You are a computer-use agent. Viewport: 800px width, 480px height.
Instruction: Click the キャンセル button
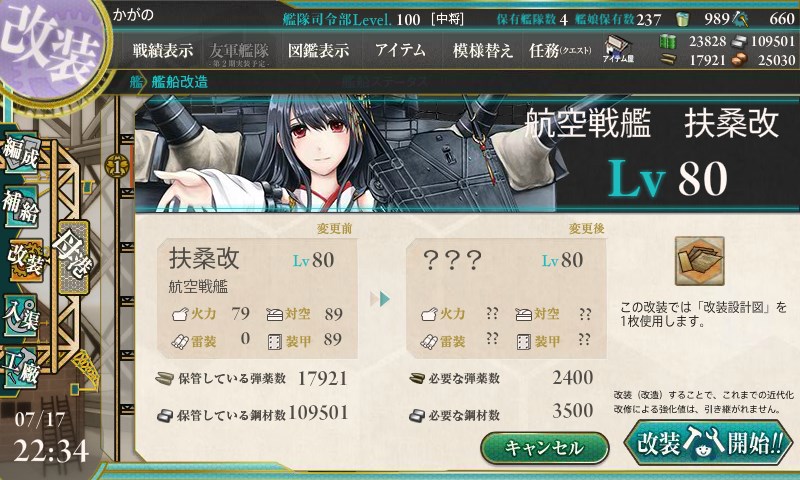(x=544, y=448)
